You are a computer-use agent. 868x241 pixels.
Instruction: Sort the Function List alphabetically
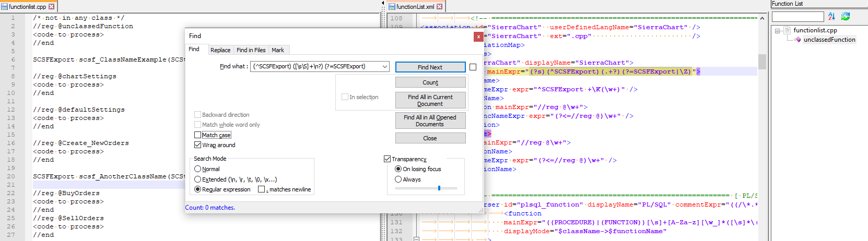click(831, 17)
